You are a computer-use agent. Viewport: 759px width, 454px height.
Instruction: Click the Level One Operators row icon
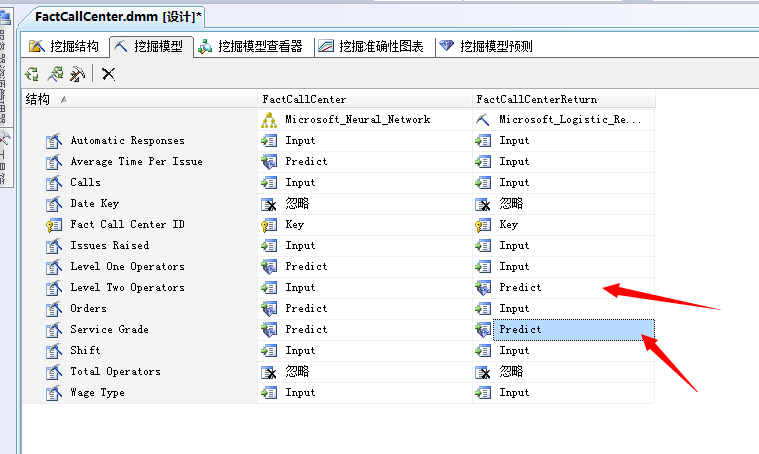(x=54, y=267)
